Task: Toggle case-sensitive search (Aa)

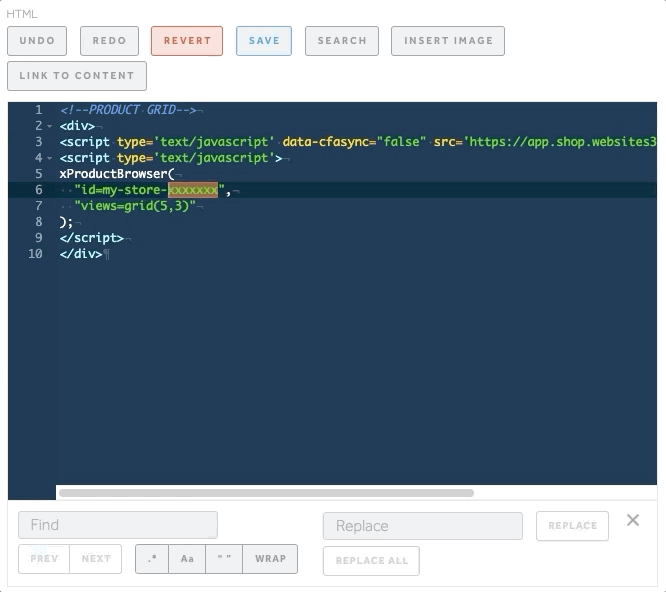Action: (187, 558)
